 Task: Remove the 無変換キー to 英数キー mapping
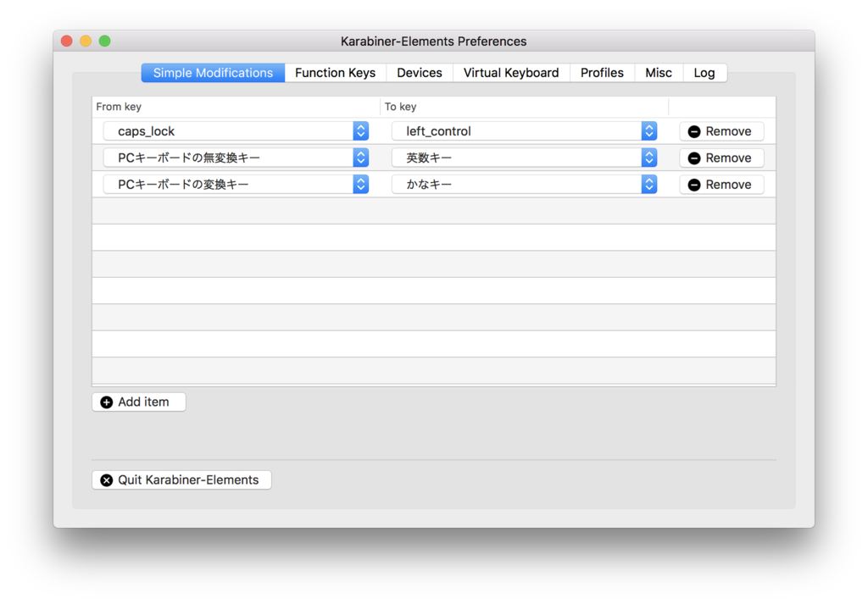click(x=721, y=158)
